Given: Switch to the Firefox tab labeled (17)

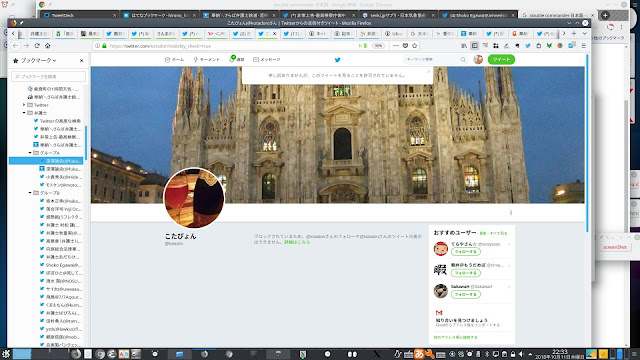Looking at the screenshot, I should (292, 34).
